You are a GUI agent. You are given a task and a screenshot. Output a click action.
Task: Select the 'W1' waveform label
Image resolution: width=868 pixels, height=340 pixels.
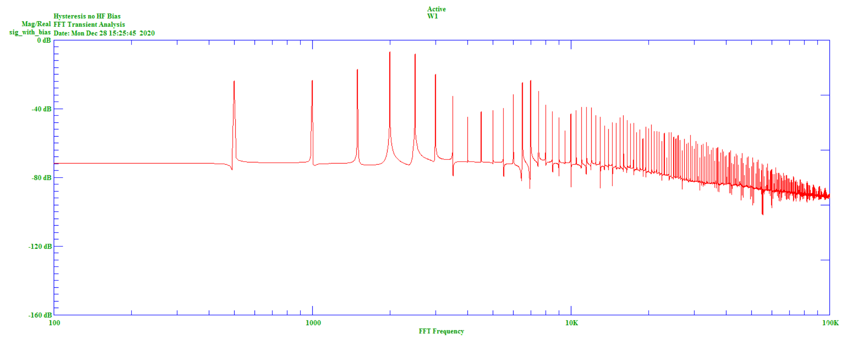coord(432,16)
